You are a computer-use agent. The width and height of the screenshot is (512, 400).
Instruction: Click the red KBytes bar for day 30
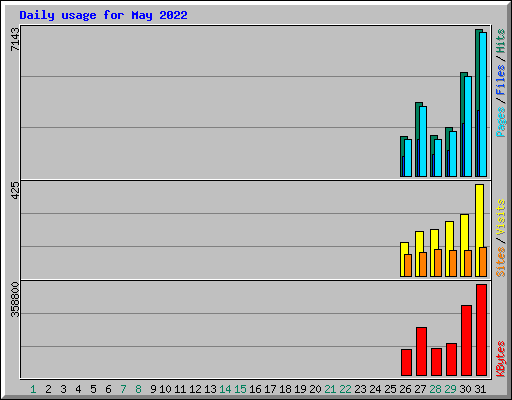pyautogui.click(x=466, y=340)
